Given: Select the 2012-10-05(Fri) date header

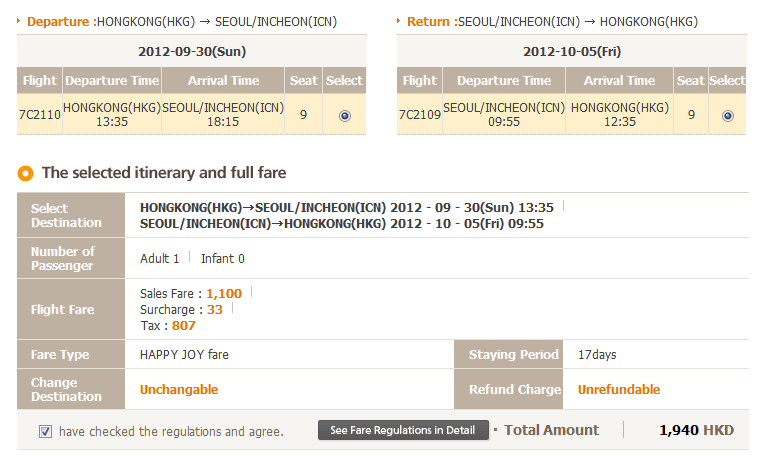Looking at the screenshot, I should pos(571,51).
